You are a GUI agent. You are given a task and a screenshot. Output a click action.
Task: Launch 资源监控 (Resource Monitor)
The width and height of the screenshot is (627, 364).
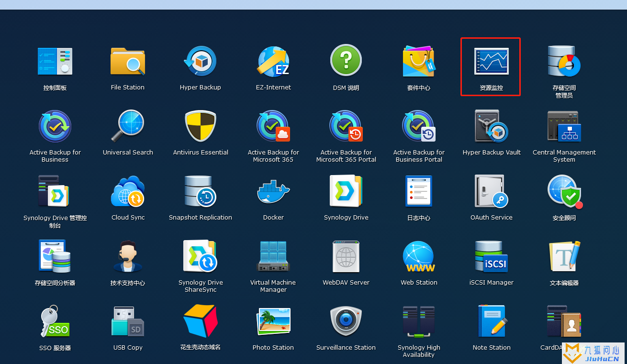(x=492, y=61)
